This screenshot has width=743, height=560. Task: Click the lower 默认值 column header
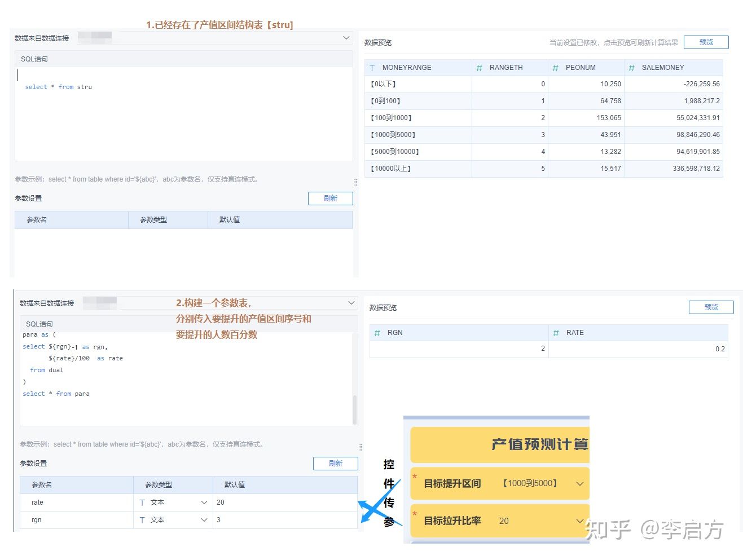(285, 485)
